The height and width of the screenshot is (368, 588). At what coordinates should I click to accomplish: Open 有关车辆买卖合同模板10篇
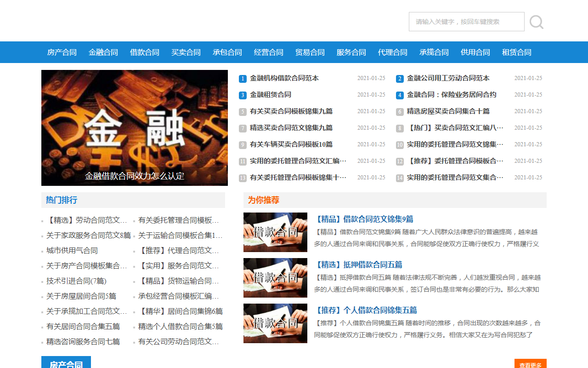coord(291,144)
